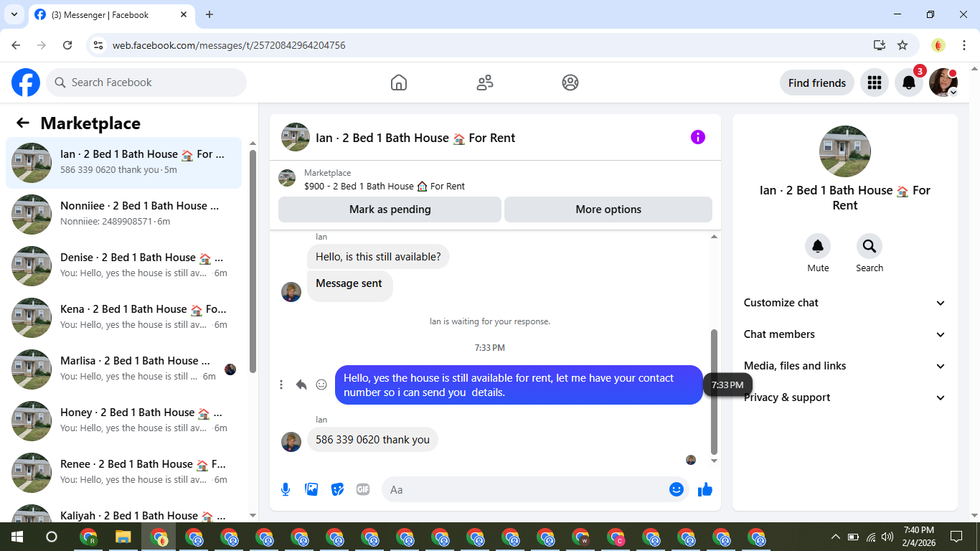
Task: Expand Privacy & support section
Action: 845,397
